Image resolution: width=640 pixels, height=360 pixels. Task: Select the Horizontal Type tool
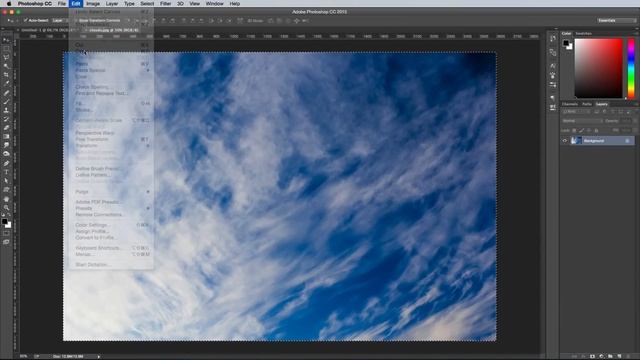point(6,172)
